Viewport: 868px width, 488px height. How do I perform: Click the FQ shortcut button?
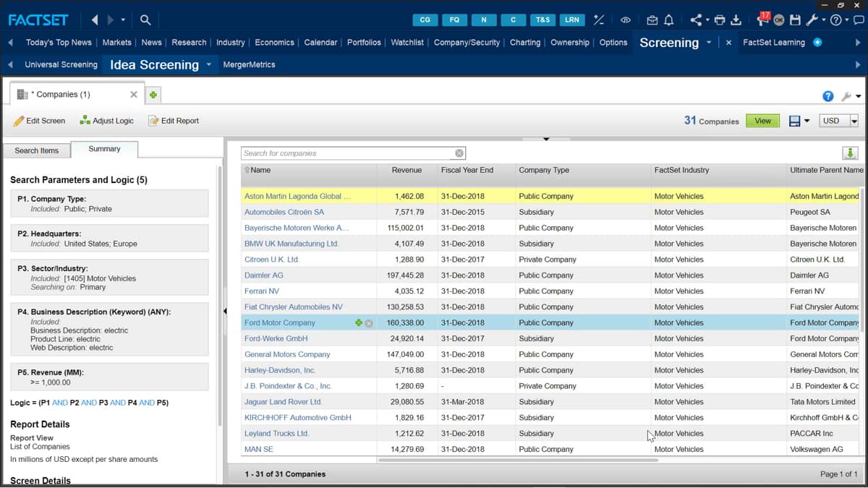455,20
